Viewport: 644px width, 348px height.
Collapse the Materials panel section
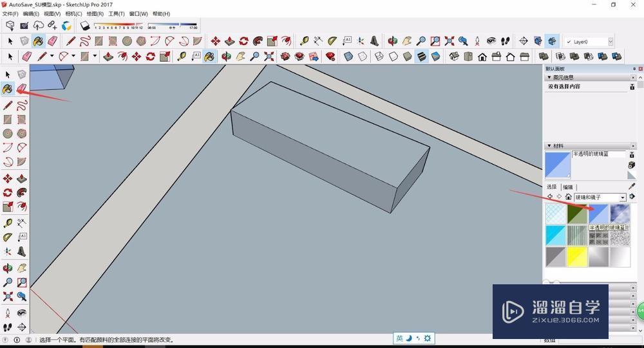click(549, 145)
